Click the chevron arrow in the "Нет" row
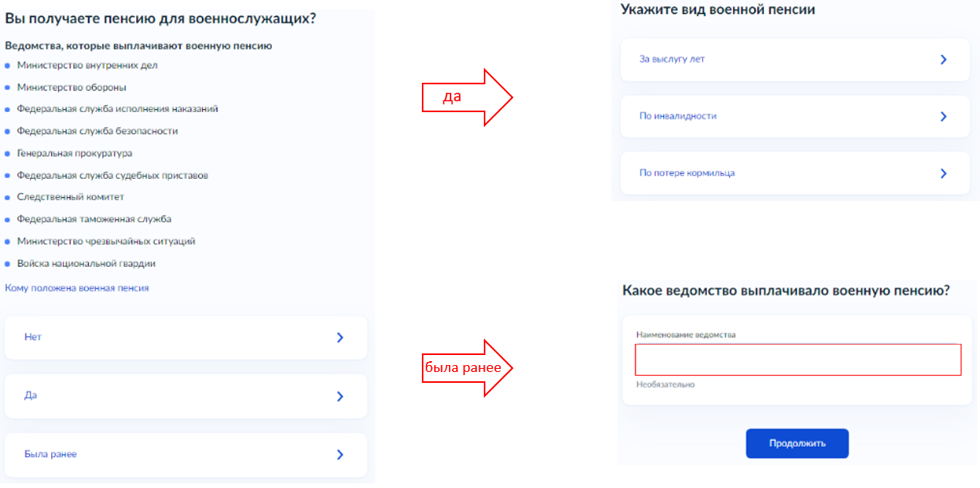The image size is (980, 488). (340, 337)
